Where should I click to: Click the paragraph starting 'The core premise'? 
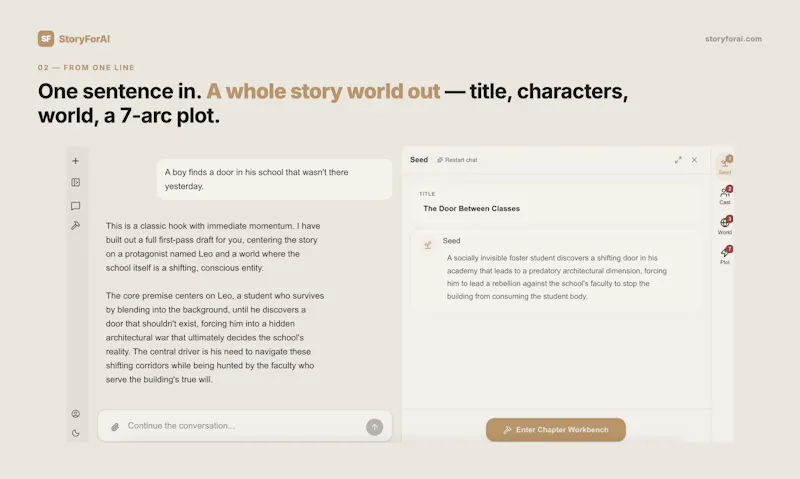pos(215,338)
